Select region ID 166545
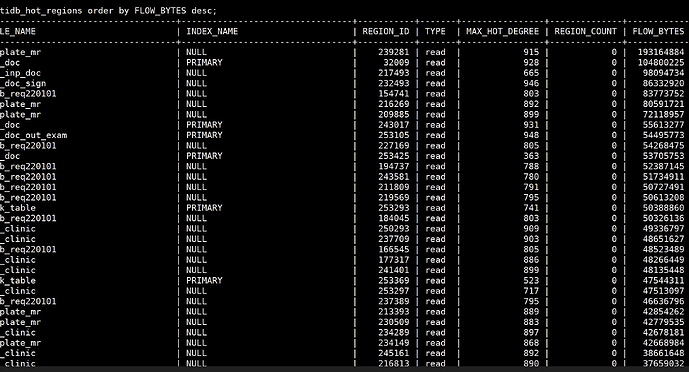 pos(394,250)
